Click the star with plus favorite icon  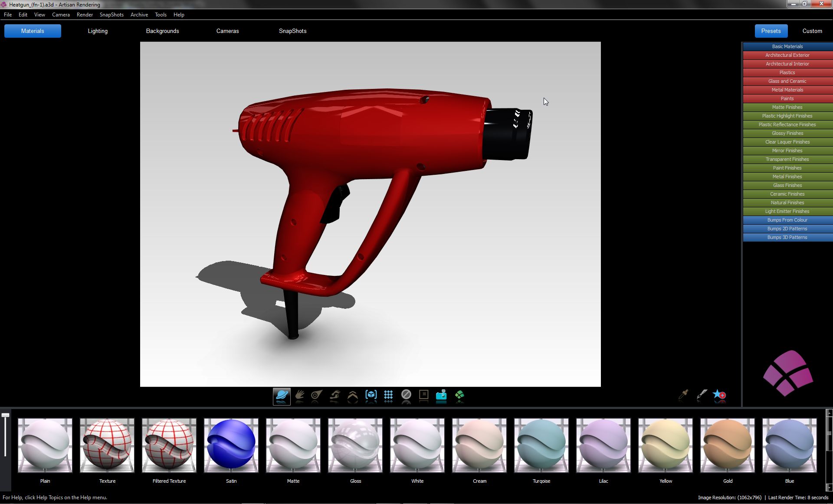(719, 395)
